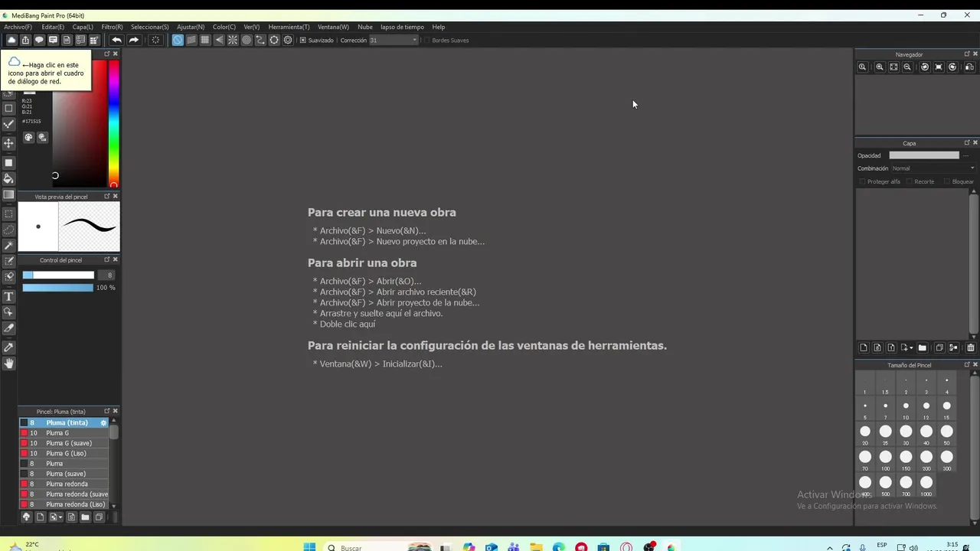This screenshot has width=980, height=551.
Task: Toggle the Bloquear checkbox
Action: coord(947,181)
